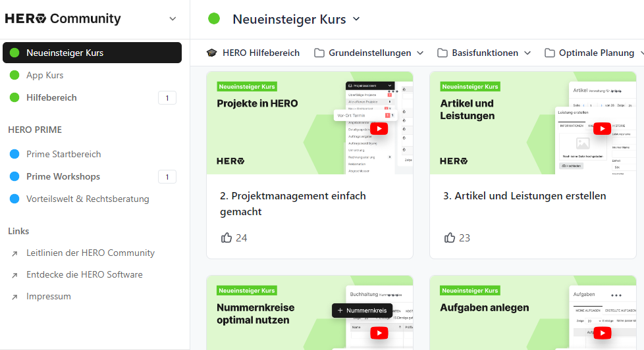Click green dot beside sidebar Neueinsteiger Kurs
Image resolution: width=644 pixels, height=350 pixels.
click(x=14, y=53)
